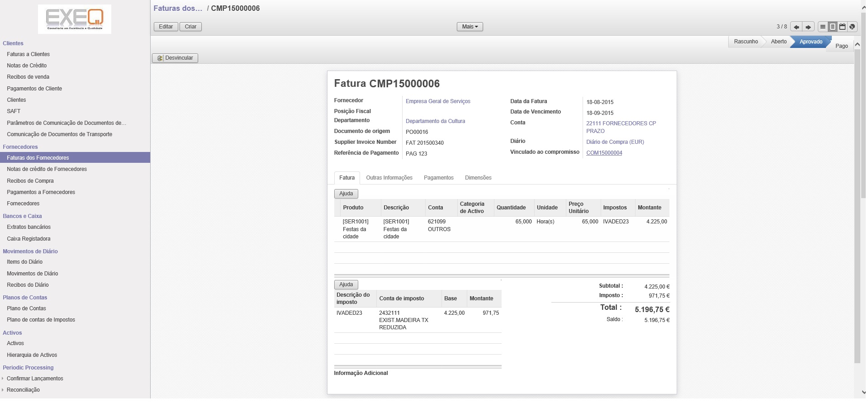
Task: Open Movimentos de Diário submenu item
Action: [32, 274]
